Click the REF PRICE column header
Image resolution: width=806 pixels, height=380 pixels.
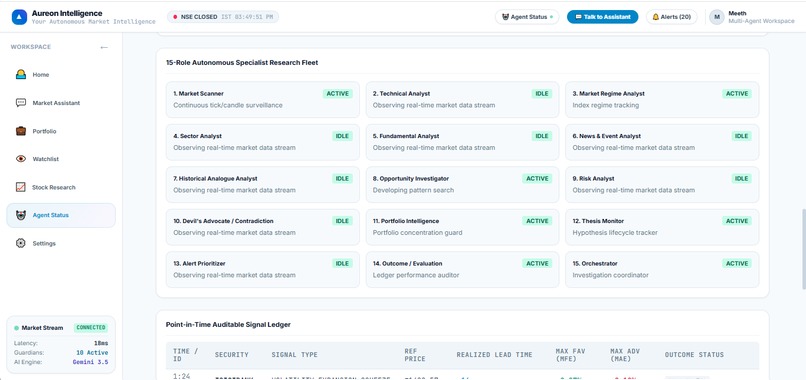[x=415, y=355]
